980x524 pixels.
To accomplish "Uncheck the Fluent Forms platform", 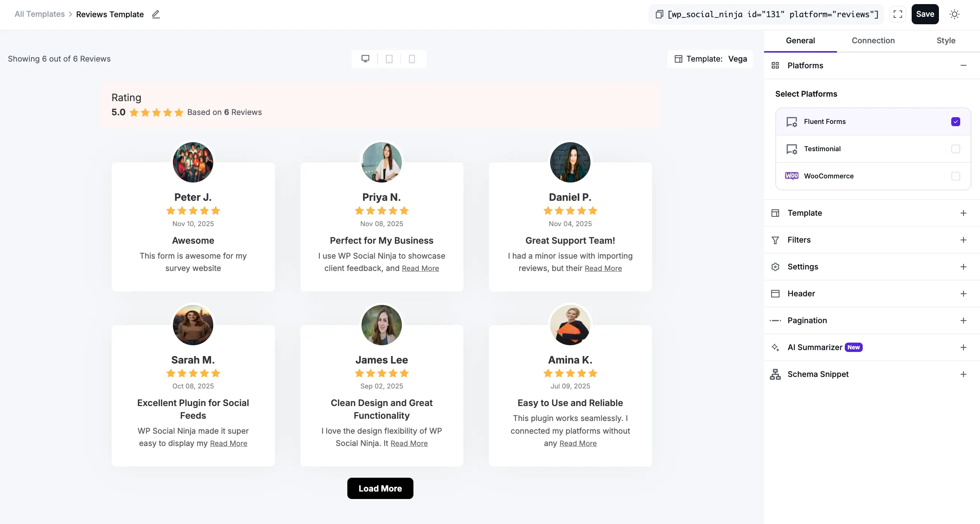I will (x=955, y=121).
